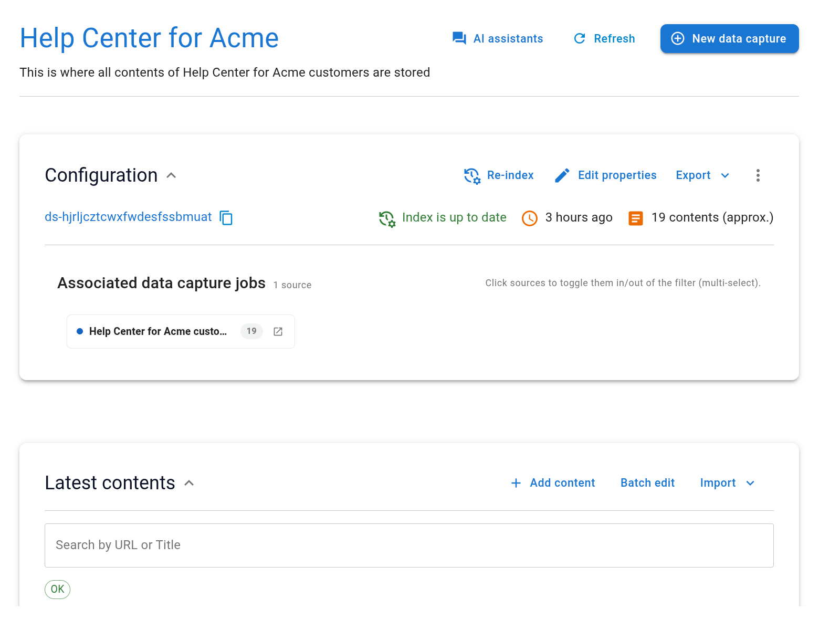Click the Add content label
Screen dimensions: 840x630
562,483
